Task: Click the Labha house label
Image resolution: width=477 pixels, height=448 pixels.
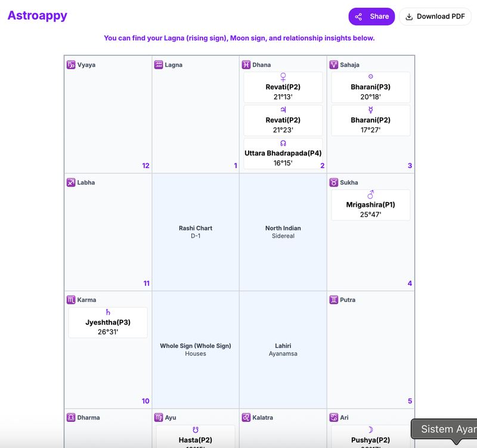Action: coord(86,182)
